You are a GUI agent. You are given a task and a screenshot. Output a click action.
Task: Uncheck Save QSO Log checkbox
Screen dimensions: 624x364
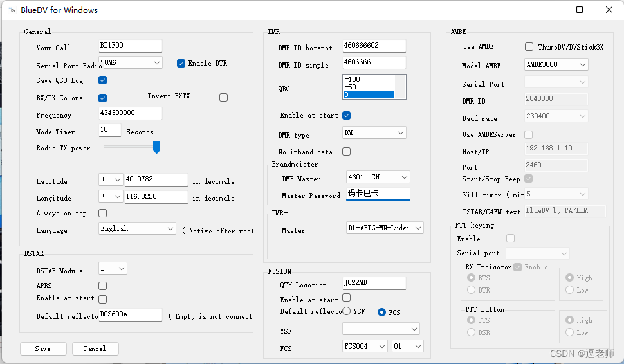pyautogui.click(x=103, y=80)
